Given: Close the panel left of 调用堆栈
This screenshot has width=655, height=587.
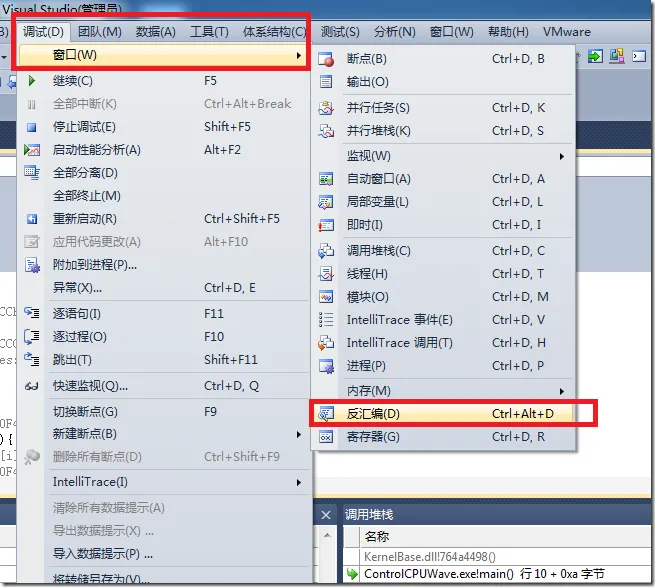Looking at the screenshot, I should tap(326, 515).
